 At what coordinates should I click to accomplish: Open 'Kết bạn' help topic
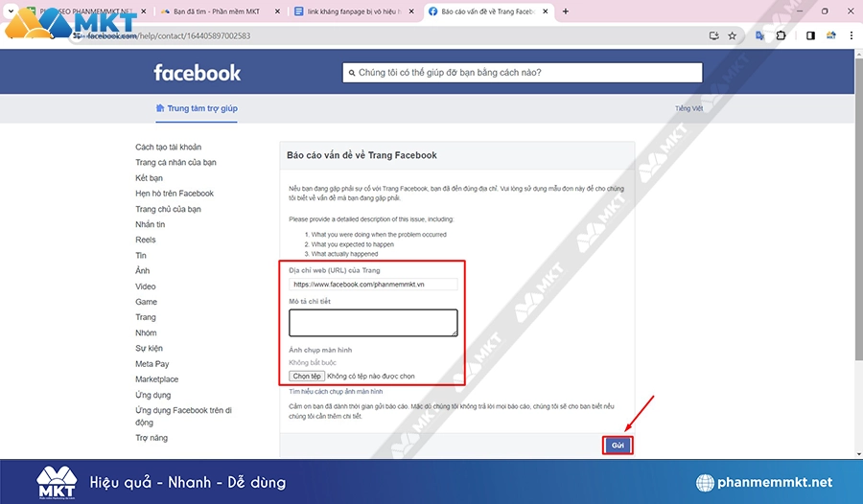tap(150, 177)
